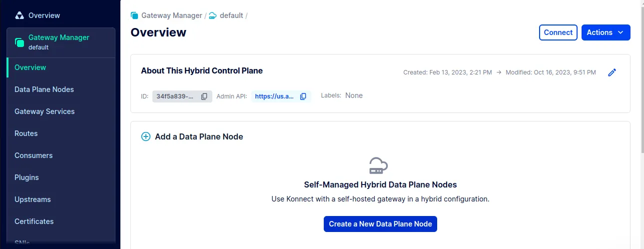Open the Upstreams page
Image resolution: width=644 pixels, height=249 pixels.
32,199
